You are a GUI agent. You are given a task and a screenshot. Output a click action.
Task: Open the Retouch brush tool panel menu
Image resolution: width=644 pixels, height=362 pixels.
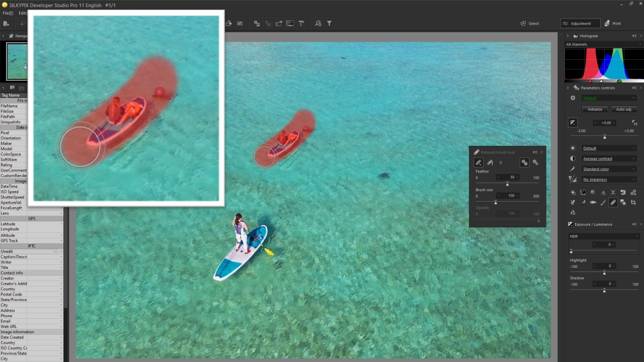(x=535, y=152)
